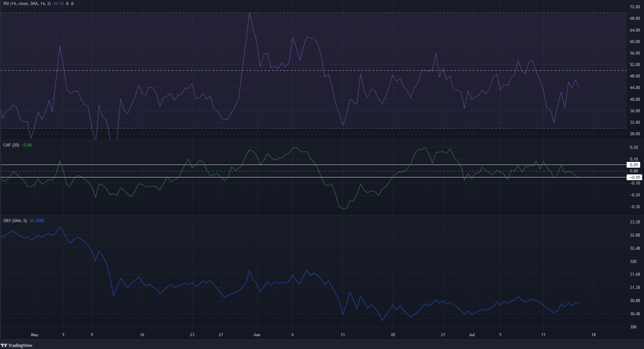This screenshot has width=644, height=349.
Task: Click the 28.00 label on RSI scale
Action: point(635,134)
